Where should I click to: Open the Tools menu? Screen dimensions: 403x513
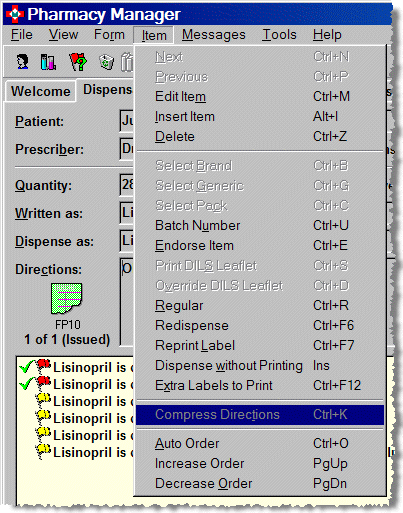(x=279, y=35)
